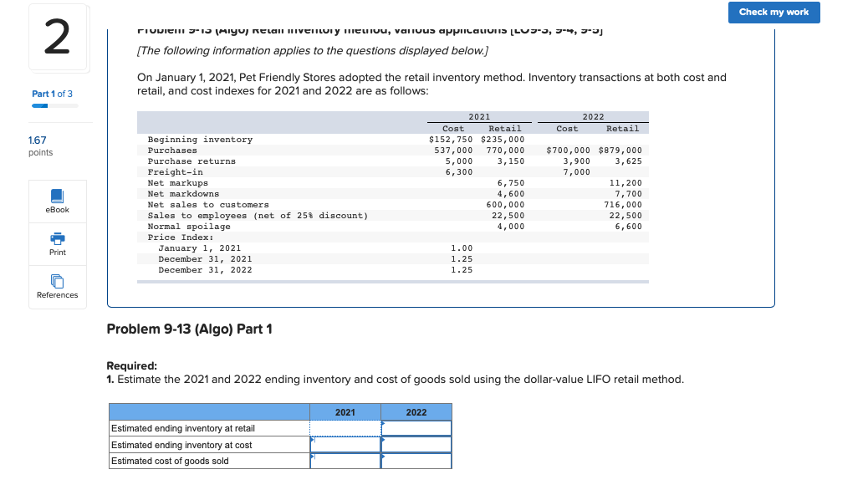Screen dimensions: 868x490
Task: Click $879,000 purchases retail for 2022
Action: pyautogui.click(x=620, y=150)
